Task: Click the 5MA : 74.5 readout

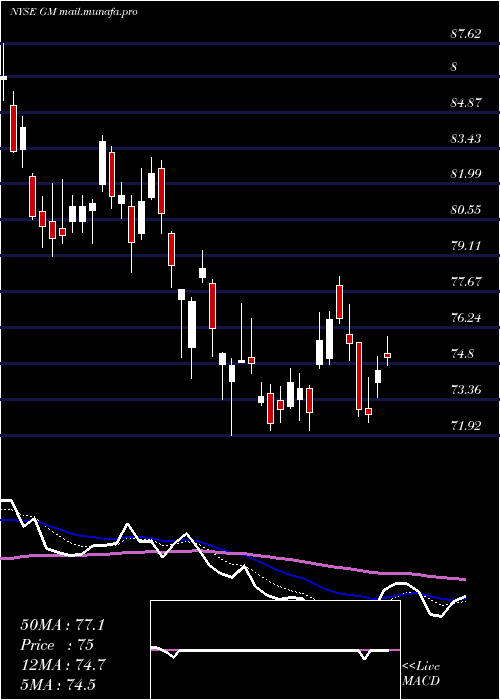Action: tap(58, 685)
